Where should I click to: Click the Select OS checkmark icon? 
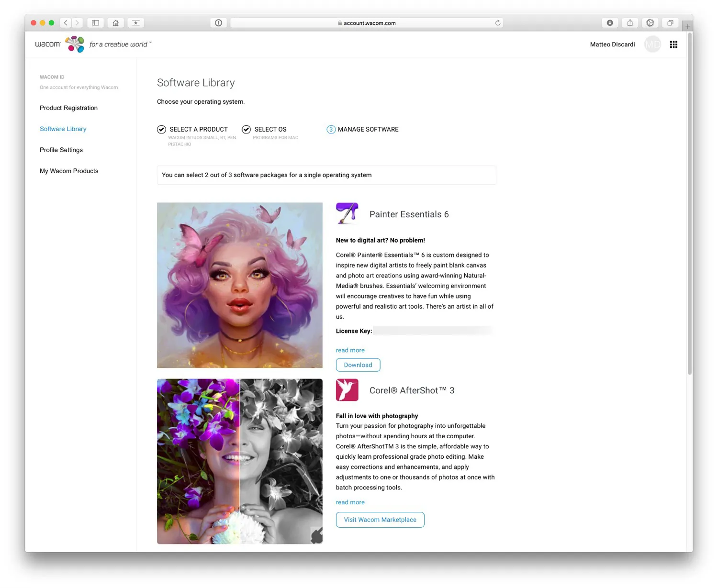pos(246,129)
